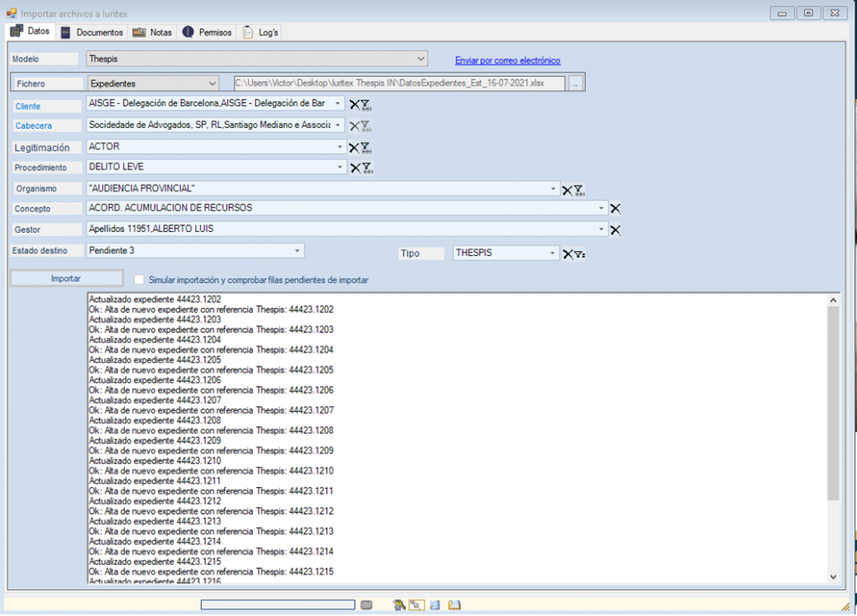Clear the Gestor field with X icon
Image resolution: width=857 pixels, height=616 pixels.
tap(615, 230)
